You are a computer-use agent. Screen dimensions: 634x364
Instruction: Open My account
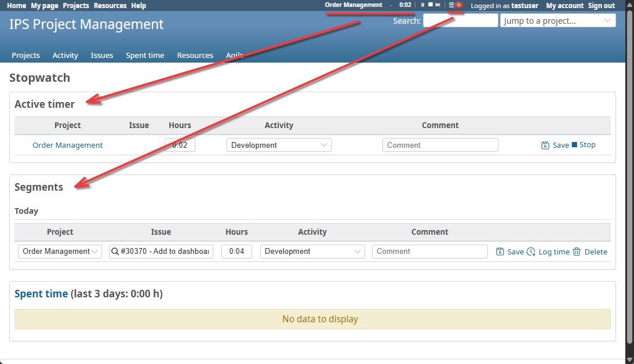565,6
